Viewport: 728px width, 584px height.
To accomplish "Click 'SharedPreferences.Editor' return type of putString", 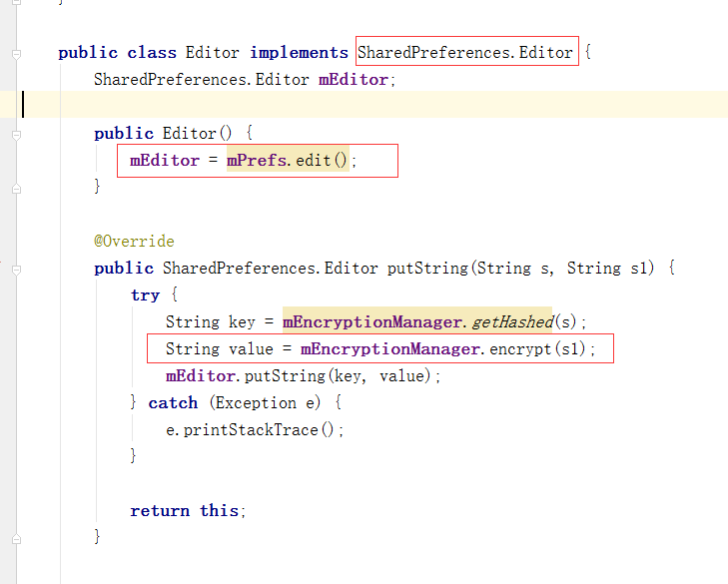I will coord(271,269).
